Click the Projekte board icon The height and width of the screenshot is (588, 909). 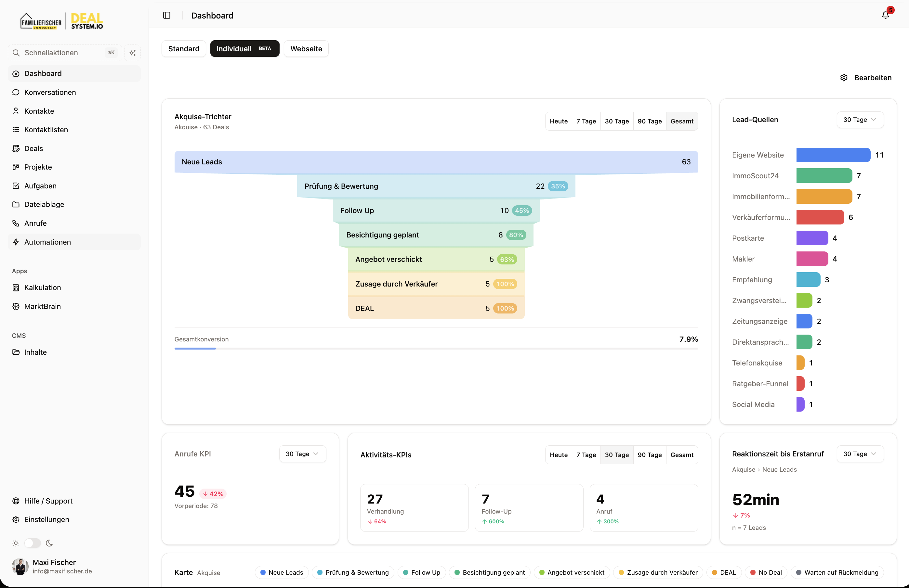coord(16,167)
